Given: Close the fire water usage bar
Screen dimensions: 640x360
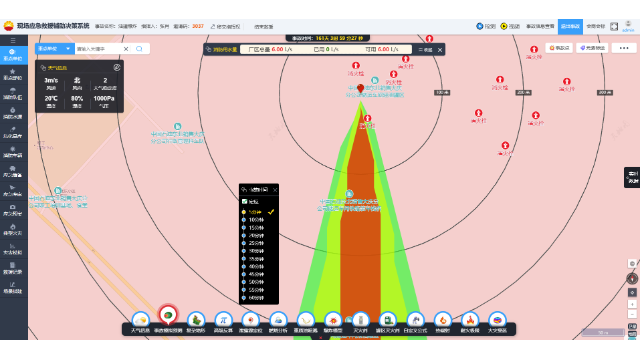Looking at the screenshot, I should tap(440, 50).
